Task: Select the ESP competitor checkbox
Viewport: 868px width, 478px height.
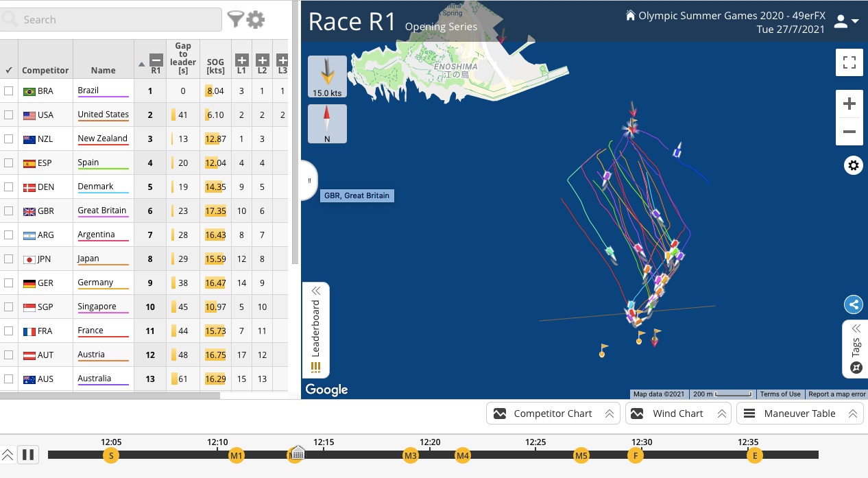Action: point(8,163)
